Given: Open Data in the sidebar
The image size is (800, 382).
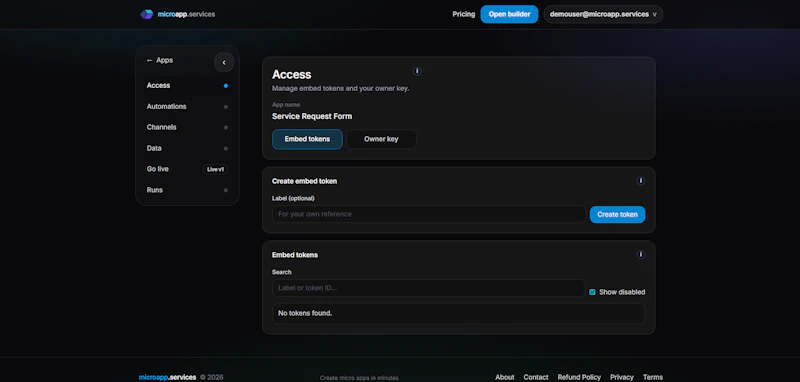Looking at the screenshot, I should click(x=187, y=148).
